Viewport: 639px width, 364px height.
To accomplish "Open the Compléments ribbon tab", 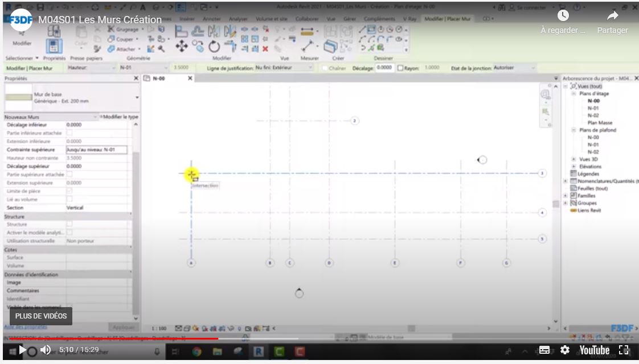I will 379,19.
